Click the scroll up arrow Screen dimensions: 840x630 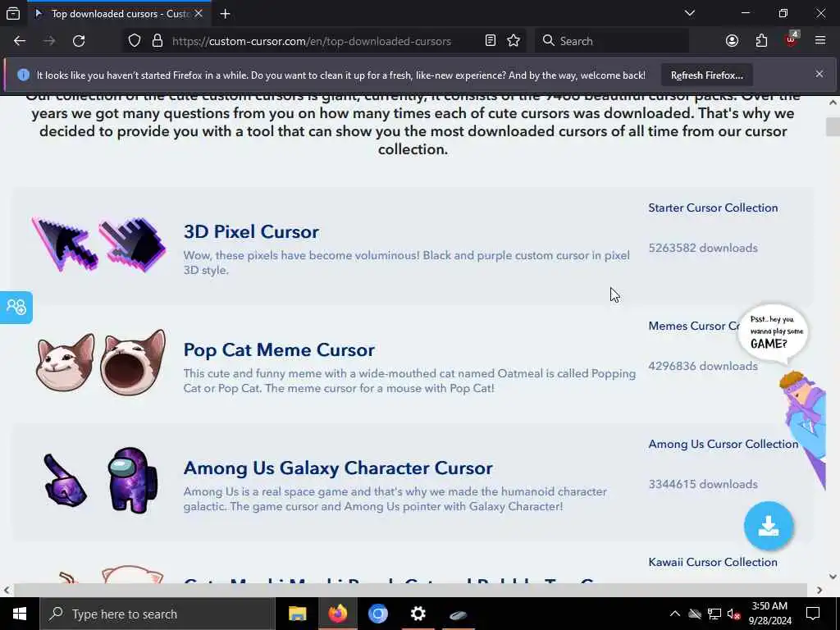[x=833, y=103]
